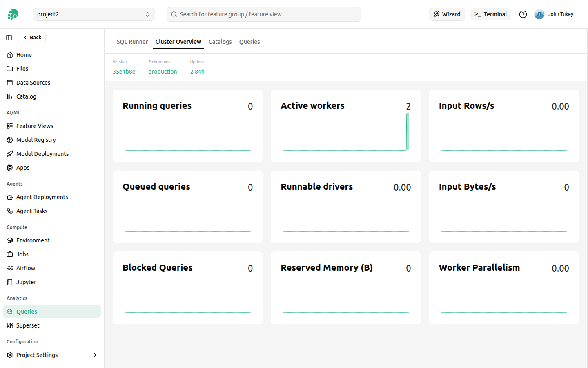The image size is (588, 368).
Task: Click the Wizard wand icon
Action: (437, 14)
